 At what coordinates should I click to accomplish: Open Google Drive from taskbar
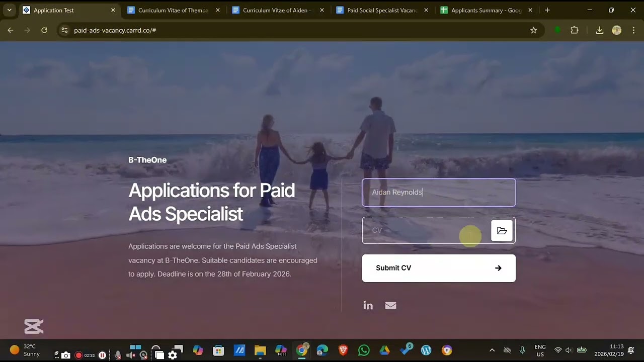[385, 350]
